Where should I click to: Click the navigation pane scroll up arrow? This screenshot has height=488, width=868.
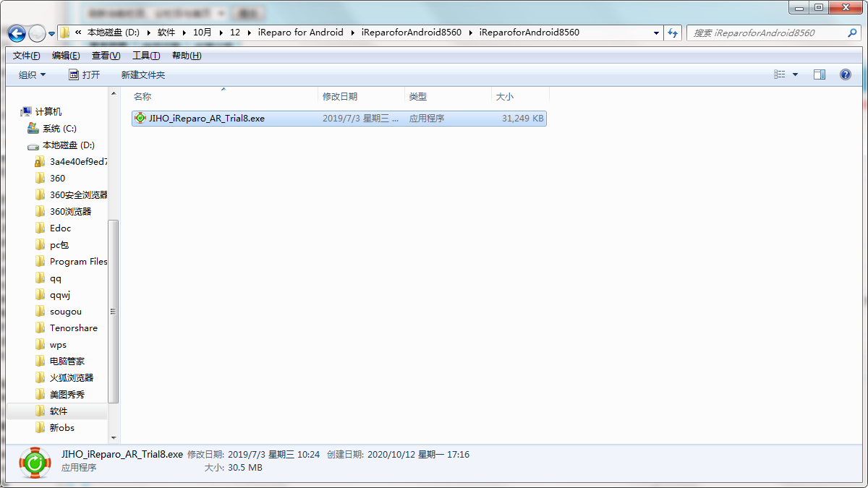[114, 94]
